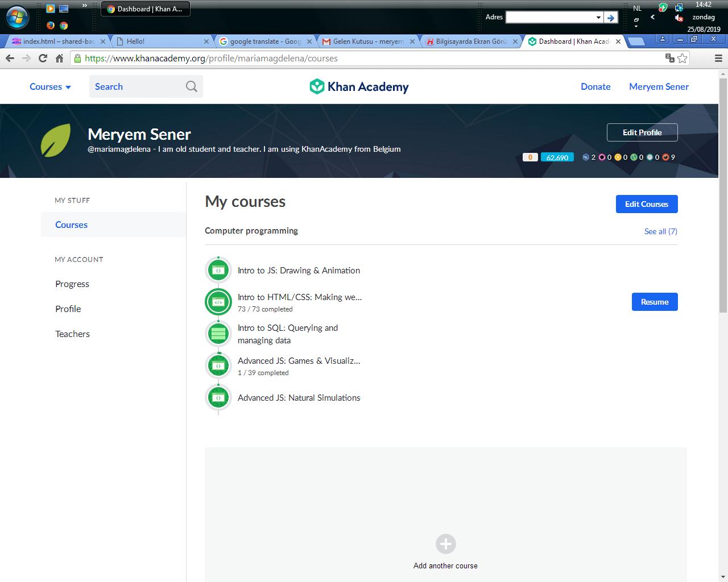Open Intro to HTML/CSS course link
The width and height of the screenshot is (728, 582).
(300, 297)
